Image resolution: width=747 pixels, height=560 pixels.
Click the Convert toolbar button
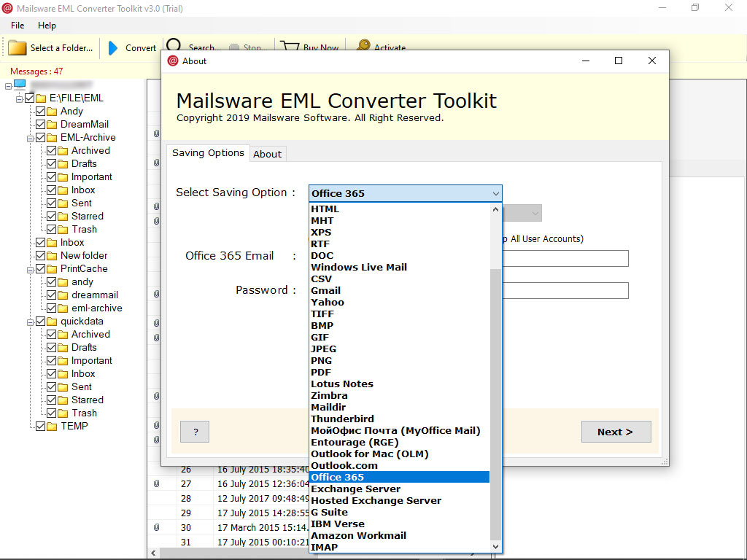[x=132, y=48]
